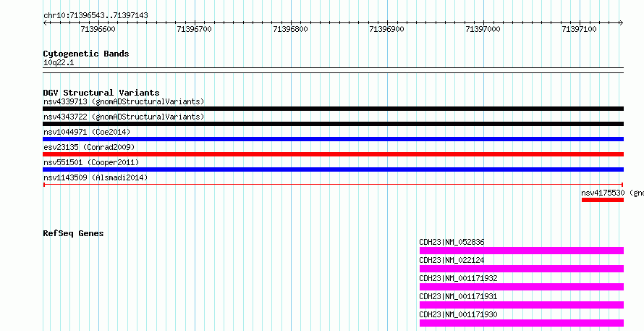The image size is (644, 331).
Task: Click the 71397000 ruler position label
Action: click(x=483, y=29)
